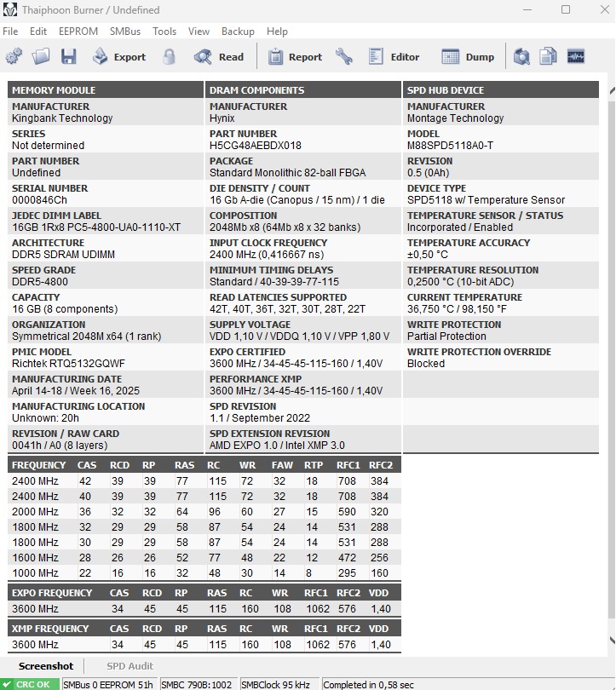
Task: Click the April 14-18 manufacturing date value
Action: 76,391
